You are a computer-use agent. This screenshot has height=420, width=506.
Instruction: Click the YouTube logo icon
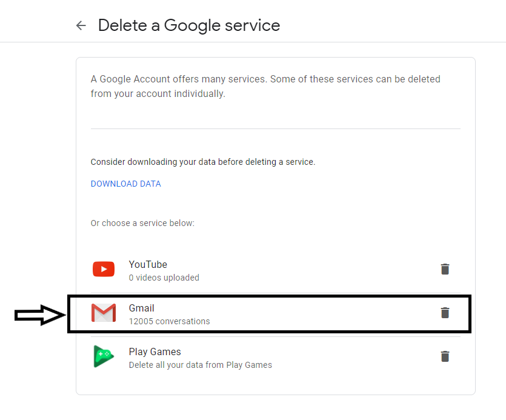click(x=104, y=269)
